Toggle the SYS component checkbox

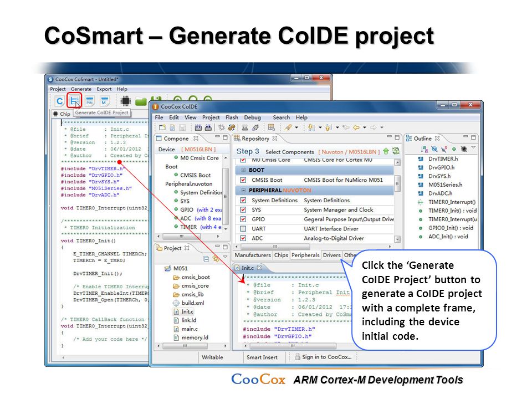pyautogui.click(x=243, y=209)
